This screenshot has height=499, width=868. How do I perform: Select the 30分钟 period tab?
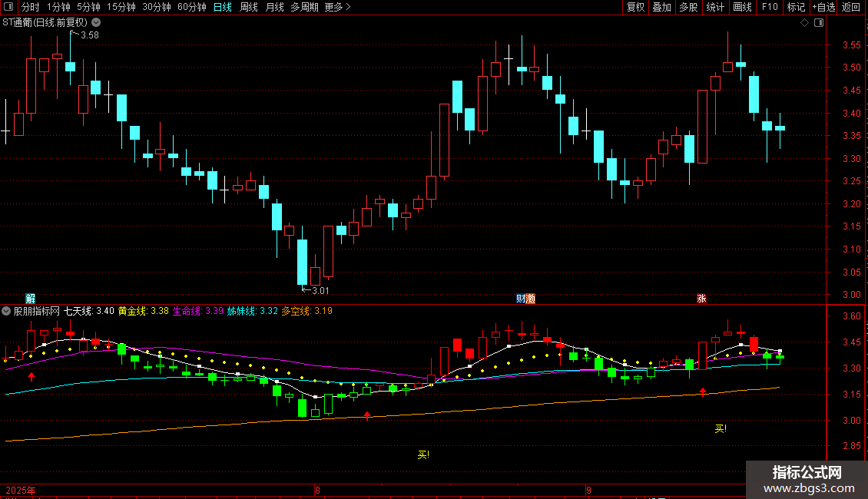click(157, 7)
